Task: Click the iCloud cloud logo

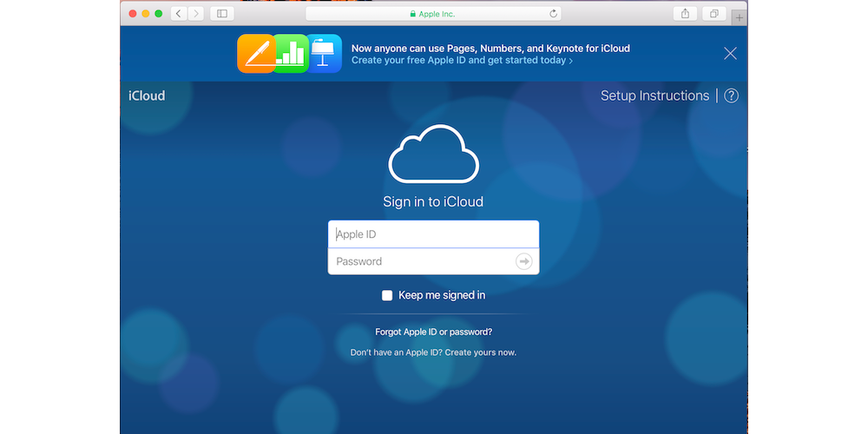Action: coord(433,154)
